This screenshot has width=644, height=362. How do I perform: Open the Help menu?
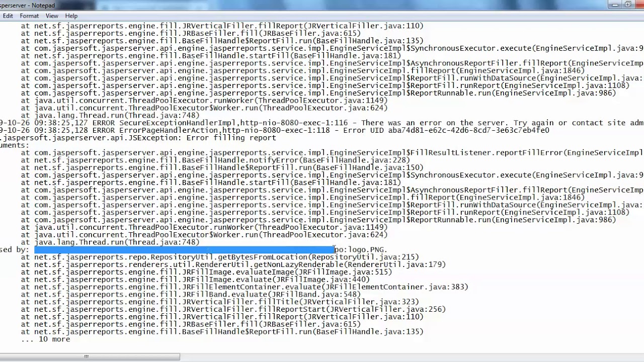71,16
